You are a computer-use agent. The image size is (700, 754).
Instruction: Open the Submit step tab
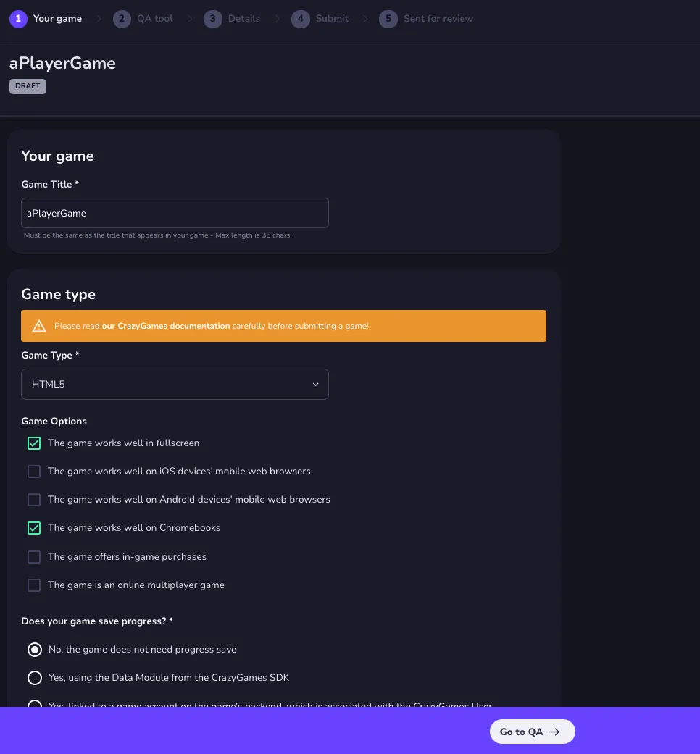click(x=320, y=19)
